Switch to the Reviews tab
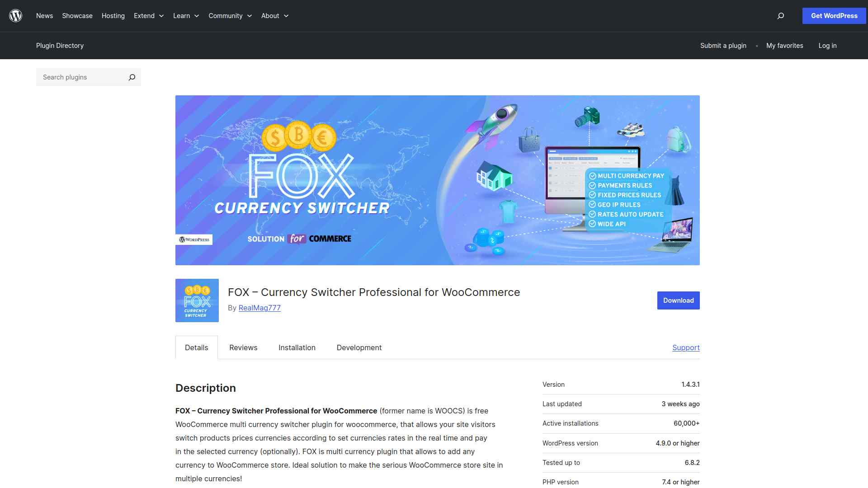868x488 pixels. 243,347
